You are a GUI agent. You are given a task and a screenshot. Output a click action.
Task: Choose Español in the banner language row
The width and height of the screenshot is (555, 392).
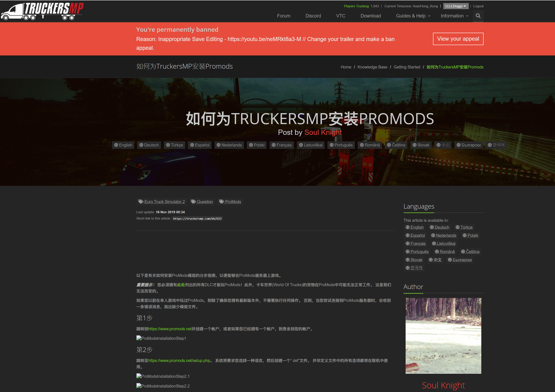[x=200, y=145]
